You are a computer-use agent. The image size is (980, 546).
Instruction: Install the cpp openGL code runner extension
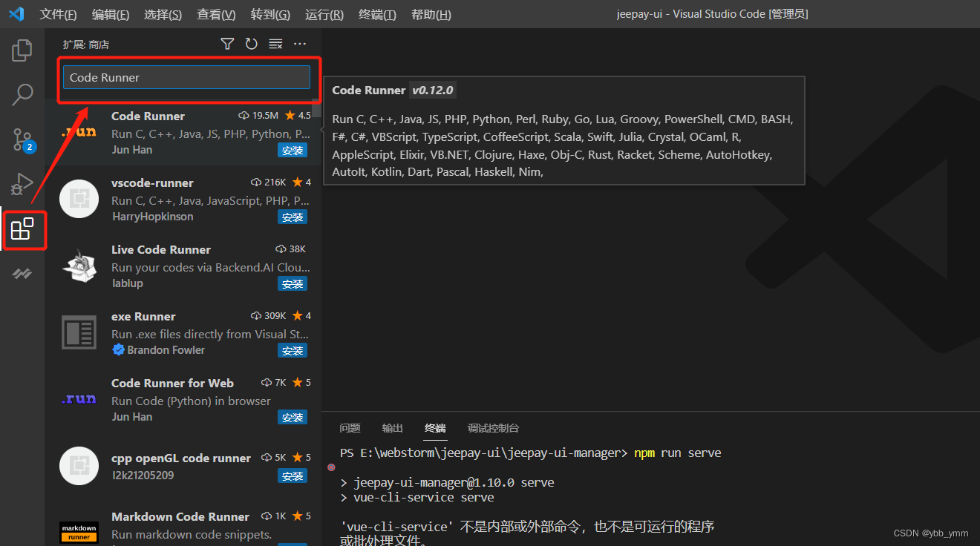(293, 476)
